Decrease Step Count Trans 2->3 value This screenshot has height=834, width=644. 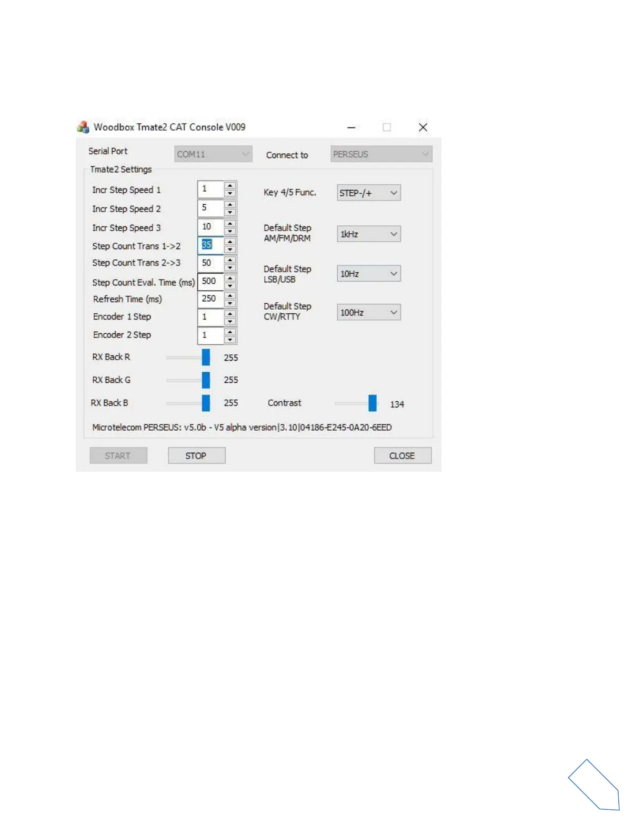point(230,267)
